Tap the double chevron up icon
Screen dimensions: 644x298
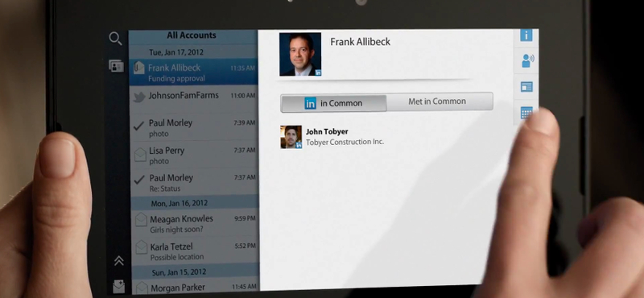pyautogui.click(x=119, y=261)
